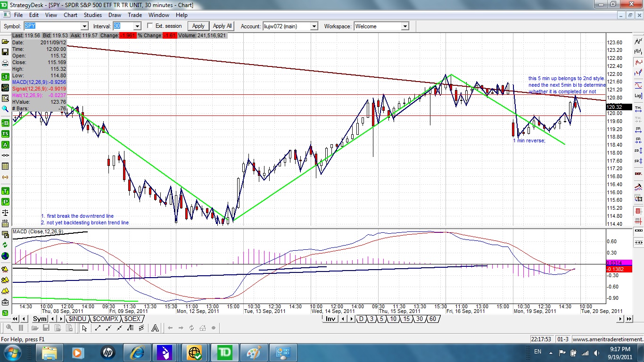Open the HP application from the taskbar
The image size is (644, 362).
click(108, 353)
